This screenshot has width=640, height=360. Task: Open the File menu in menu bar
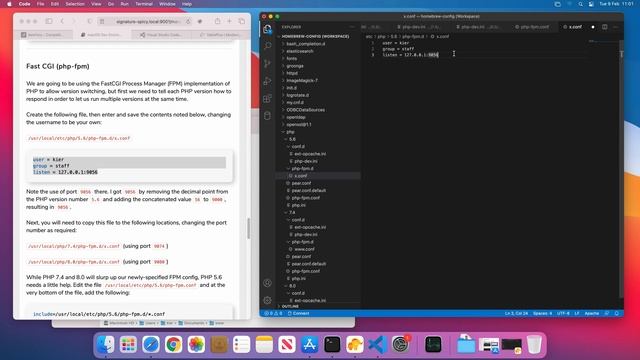tap(40, 4)
